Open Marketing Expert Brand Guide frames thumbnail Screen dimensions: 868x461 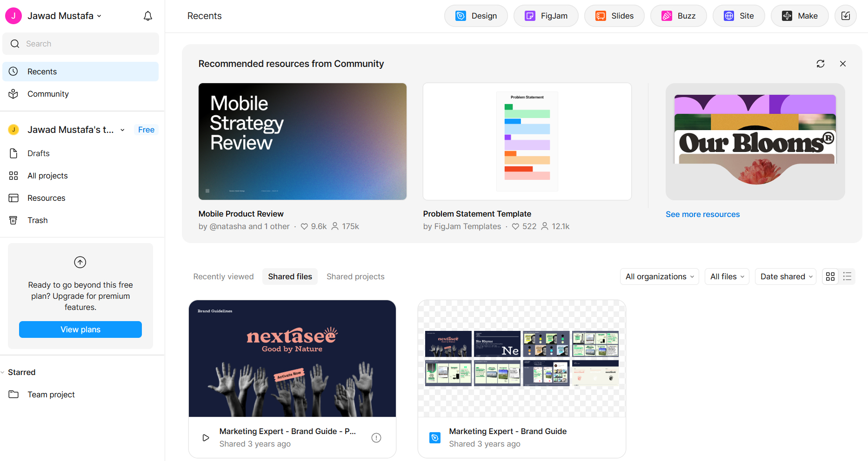click(522, 359)
